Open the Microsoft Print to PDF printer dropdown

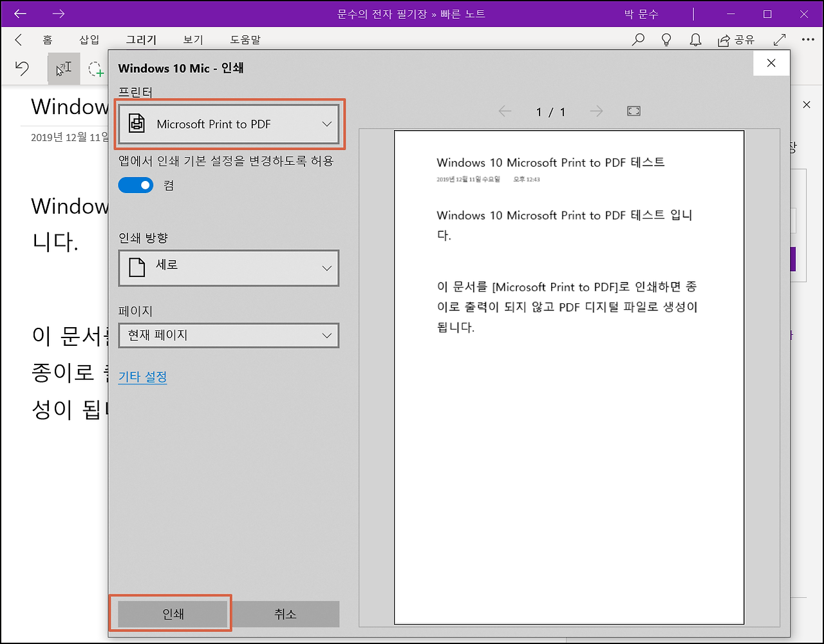(x=229, y=124)
